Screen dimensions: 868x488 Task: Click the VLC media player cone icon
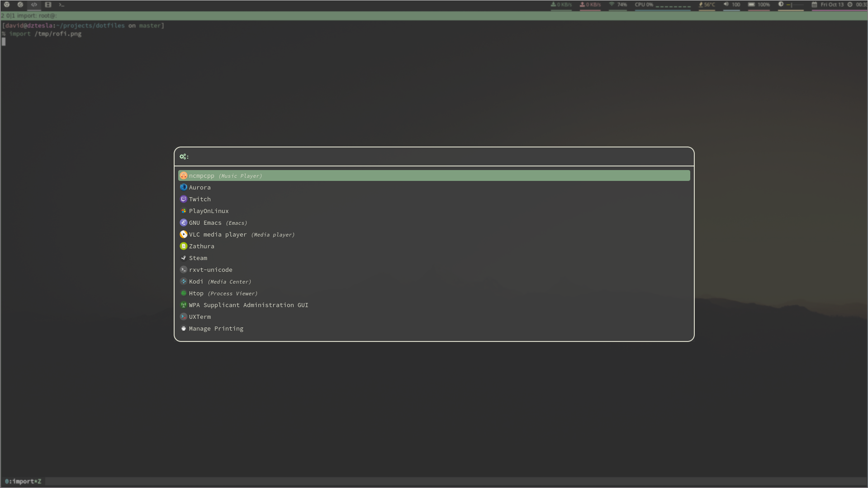pos(183,234)
